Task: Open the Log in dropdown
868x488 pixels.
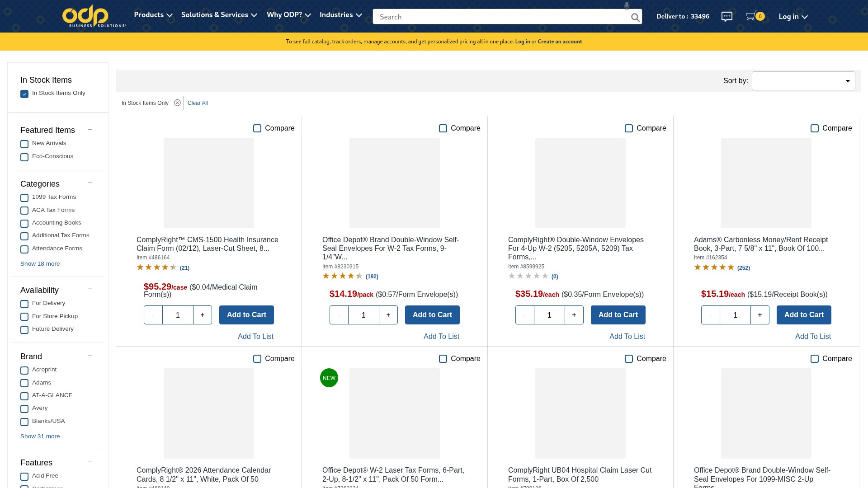Action: point(793,17)
